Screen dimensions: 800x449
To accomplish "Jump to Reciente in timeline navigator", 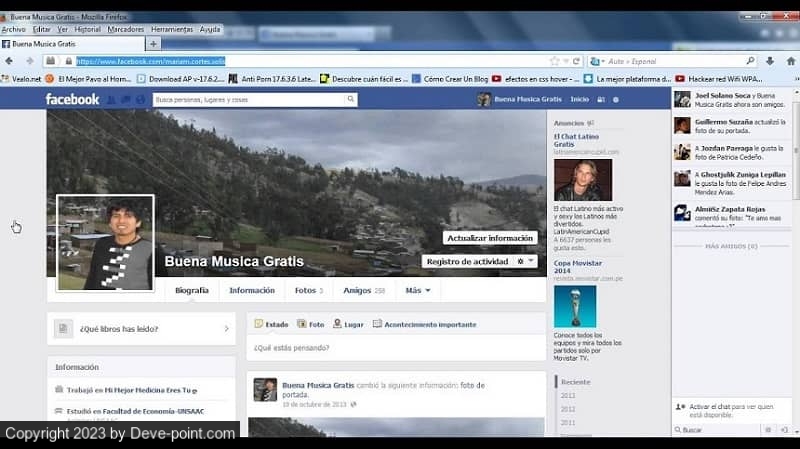I will pos(576,382).
